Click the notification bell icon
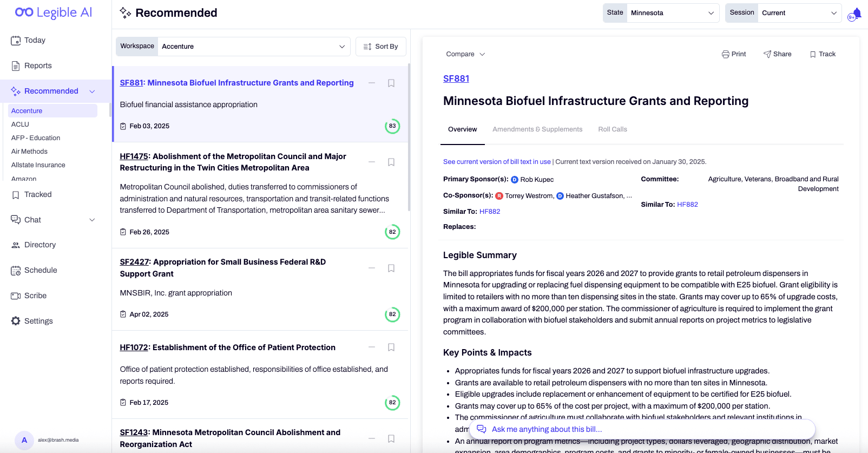 point(857,13)
